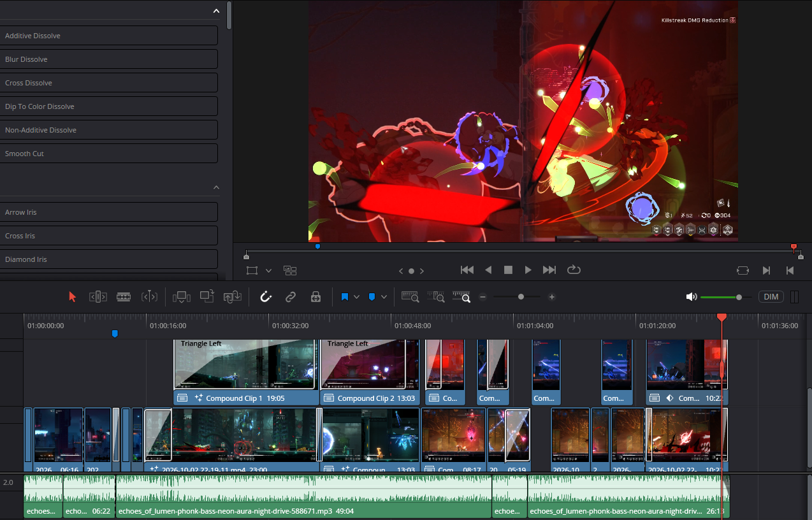Toggle Loop playback in the viewer
812x520 pixels.
(574, 270)
